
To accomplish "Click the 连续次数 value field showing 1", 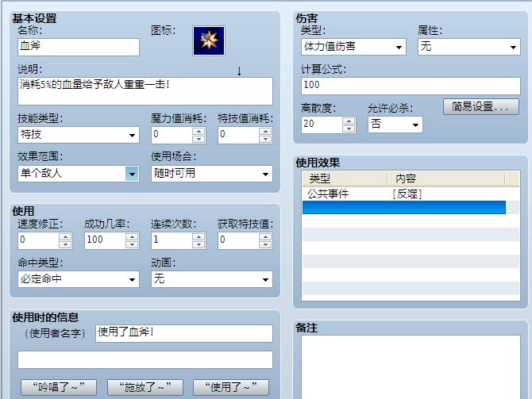I will coord(172,240).
